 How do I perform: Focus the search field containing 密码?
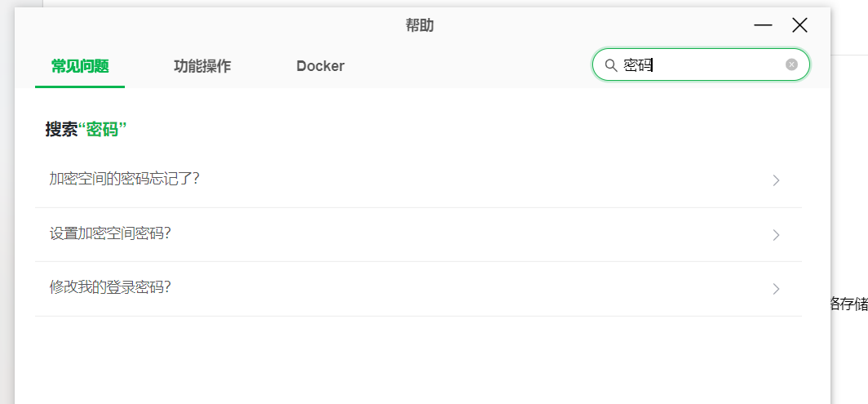coord(701,64)
